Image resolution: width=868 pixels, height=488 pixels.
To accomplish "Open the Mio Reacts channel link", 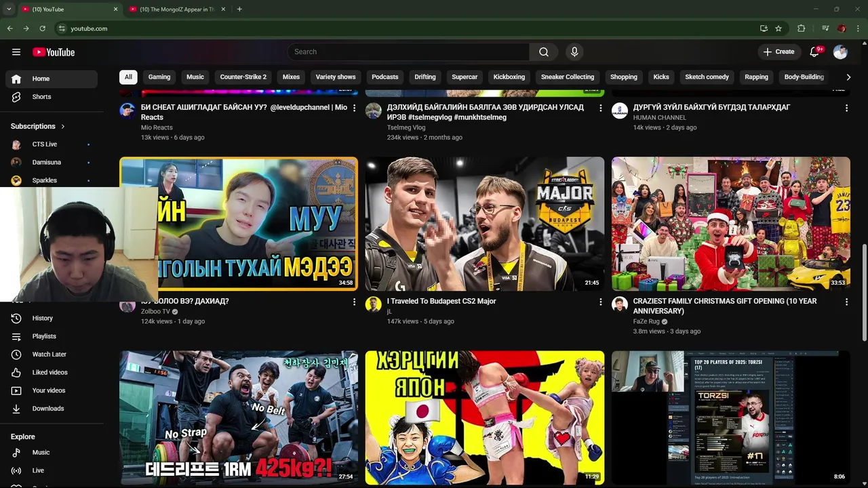I will pyautogui.click(x=157, y=127).
